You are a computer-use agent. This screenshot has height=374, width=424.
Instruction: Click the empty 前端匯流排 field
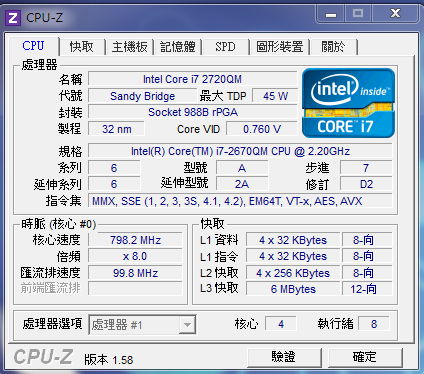(x=135, y=289)
